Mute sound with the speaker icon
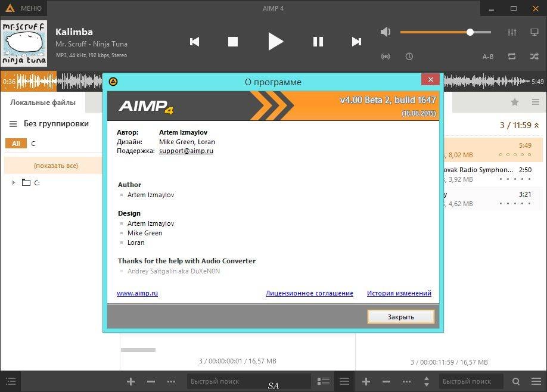The image size is (547, 392). click(x=385, y=32)
